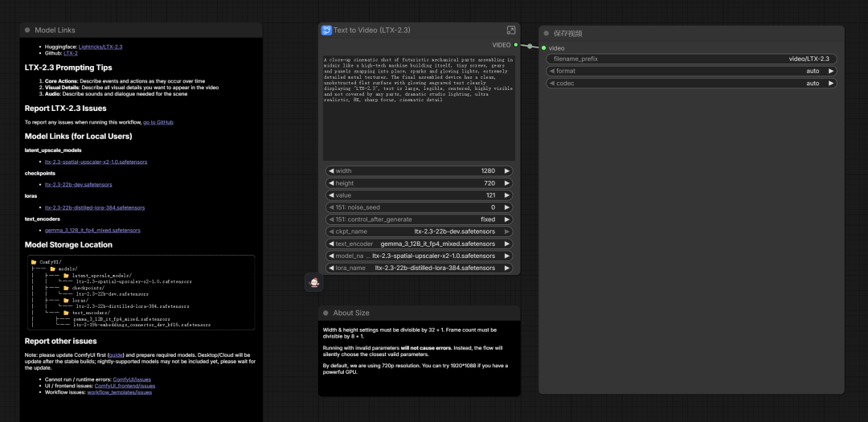Click the 保存视频 node title

click(568, 33)
